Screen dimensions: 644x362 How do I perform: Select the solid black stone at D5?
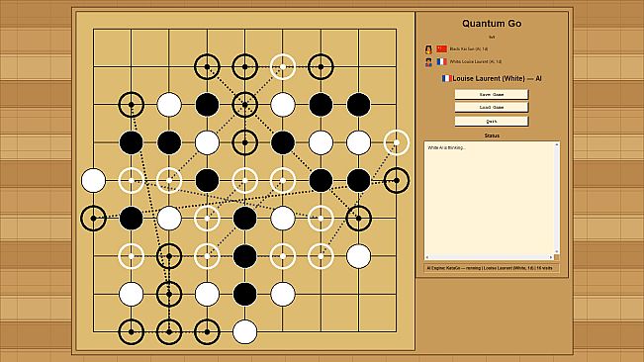point(207,181)
